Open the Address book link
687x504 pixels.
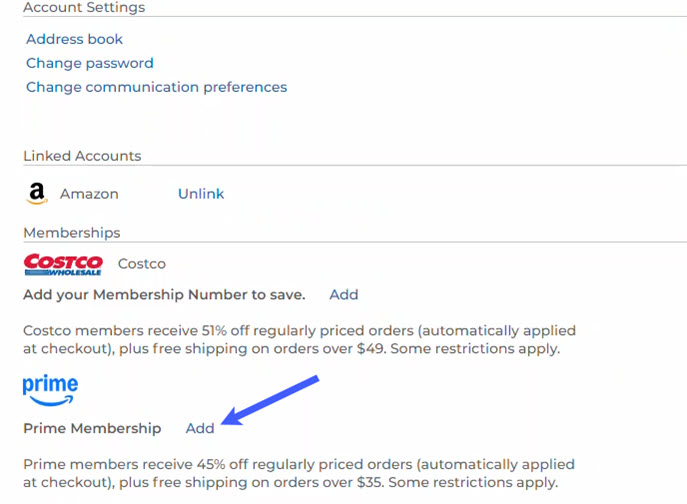[x=74, y=39]
